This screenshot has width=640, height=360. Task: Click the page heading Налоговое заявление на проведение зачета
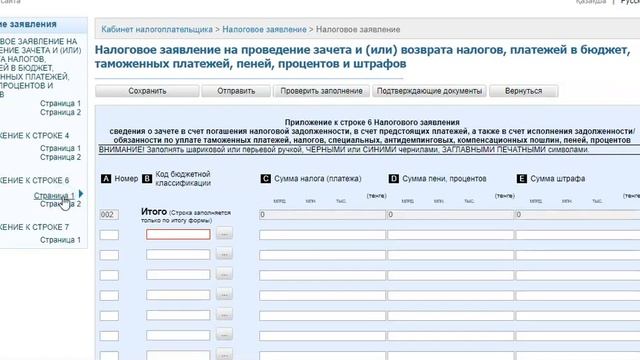click(x=362, y=57)
